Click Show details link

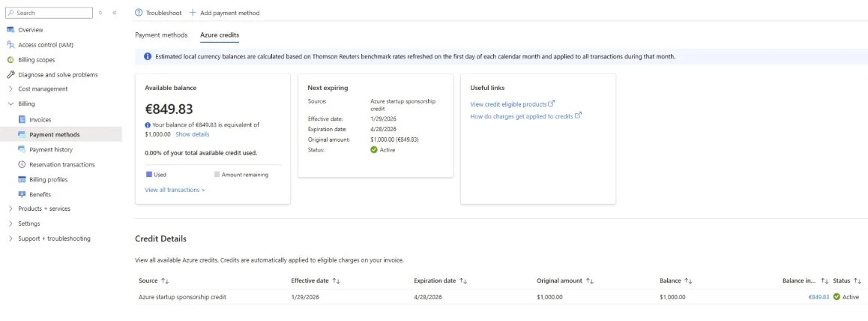click(x=192, y=134)
